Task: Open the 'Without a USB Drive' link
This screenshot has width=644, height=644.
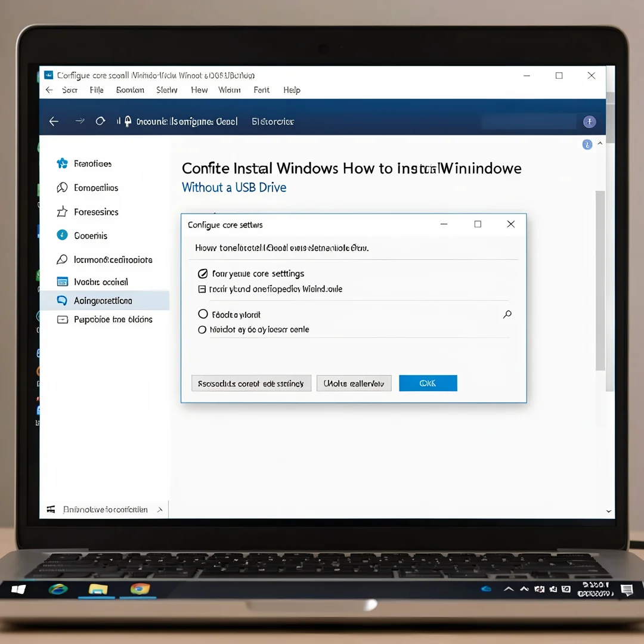Action: (x=234, y=188)
